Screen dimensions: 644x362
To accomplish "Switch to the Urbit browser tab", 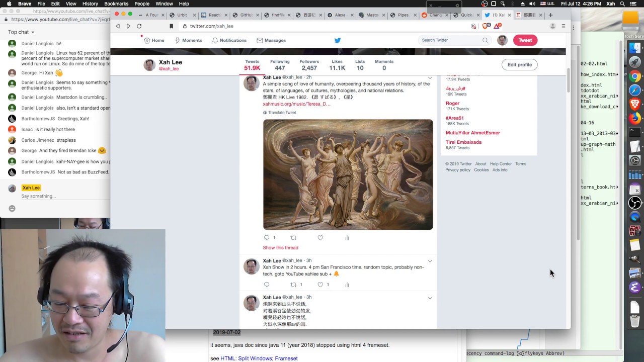I will coord(182,15).
